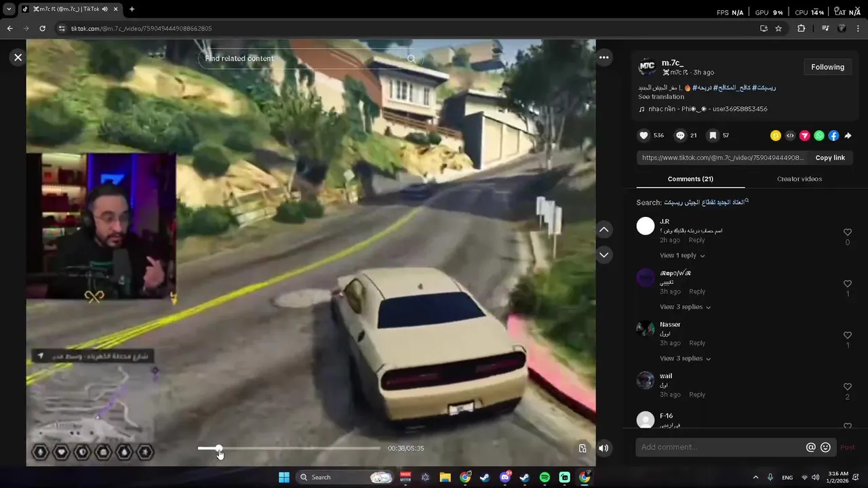Like the video with heart icon

tap(644, 136)
